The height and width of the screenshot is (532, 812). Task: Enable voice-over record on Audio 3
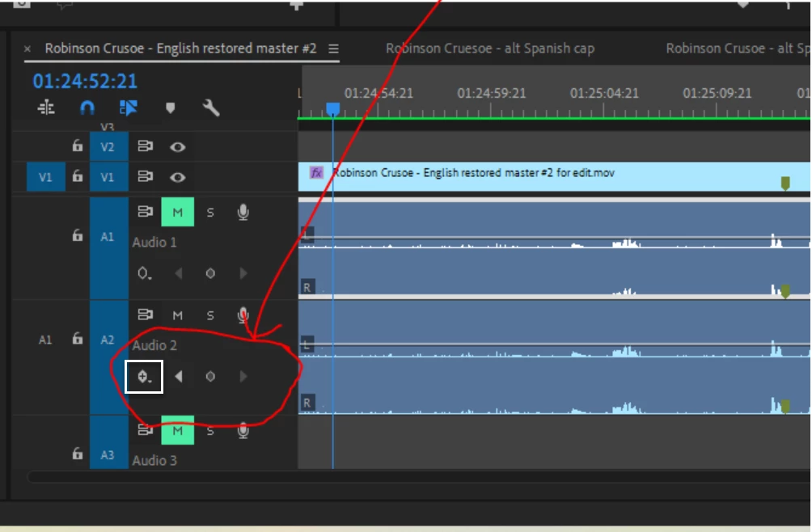click(243, 430)
